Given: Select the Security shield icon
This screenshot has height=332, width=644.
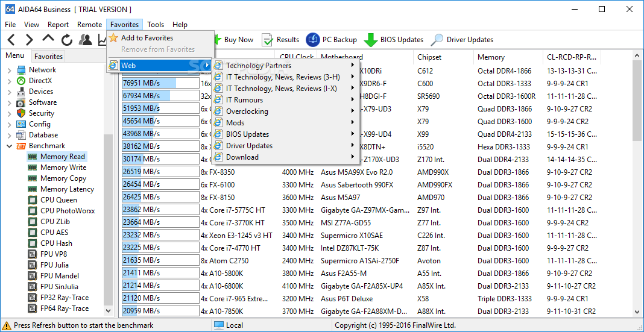Looking at the screenshot, I should [21, 113].
